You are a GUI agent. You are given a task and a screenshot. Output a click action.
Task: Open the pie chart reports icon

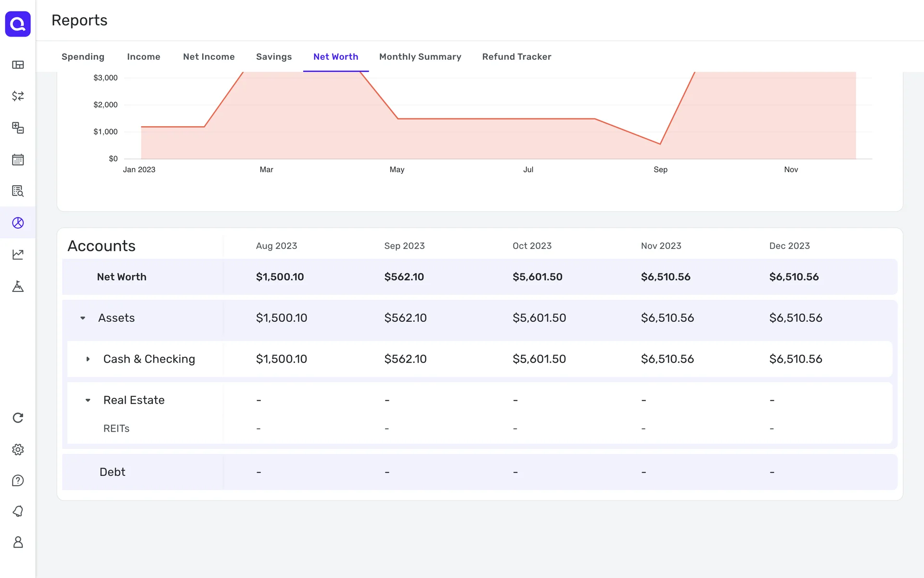tap(18, 223)
